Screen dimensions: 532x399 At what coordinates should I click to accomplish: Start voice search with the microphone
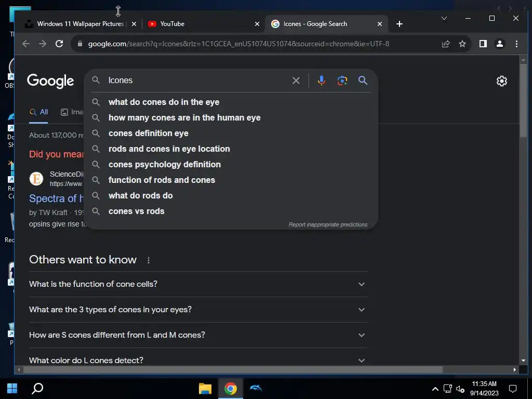(x=321, y=81)
